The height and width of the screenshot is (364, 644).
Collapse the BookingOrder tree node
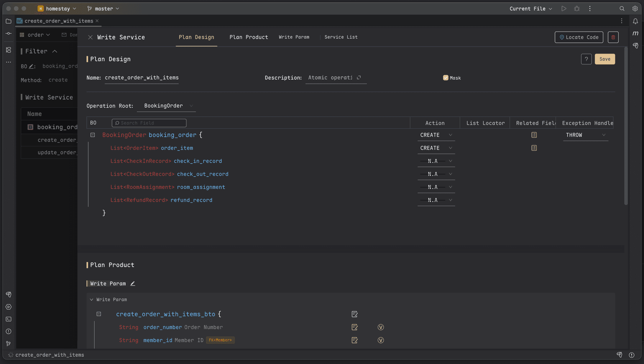pos(92,135)
